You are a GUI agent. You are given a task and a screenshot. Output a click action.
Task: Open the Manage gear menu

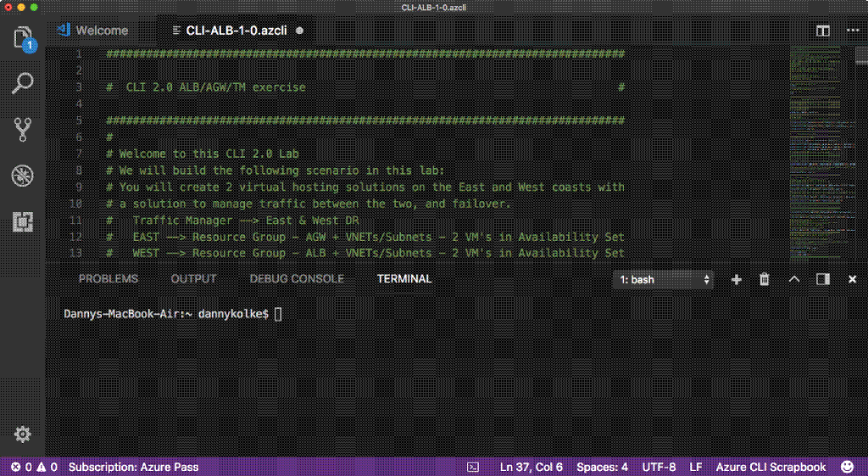coord(23,434)
